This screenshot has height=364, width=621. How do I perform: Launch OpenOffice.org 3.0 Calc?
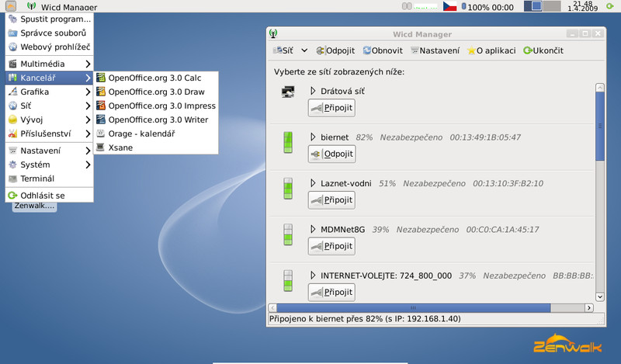point(156,78)
